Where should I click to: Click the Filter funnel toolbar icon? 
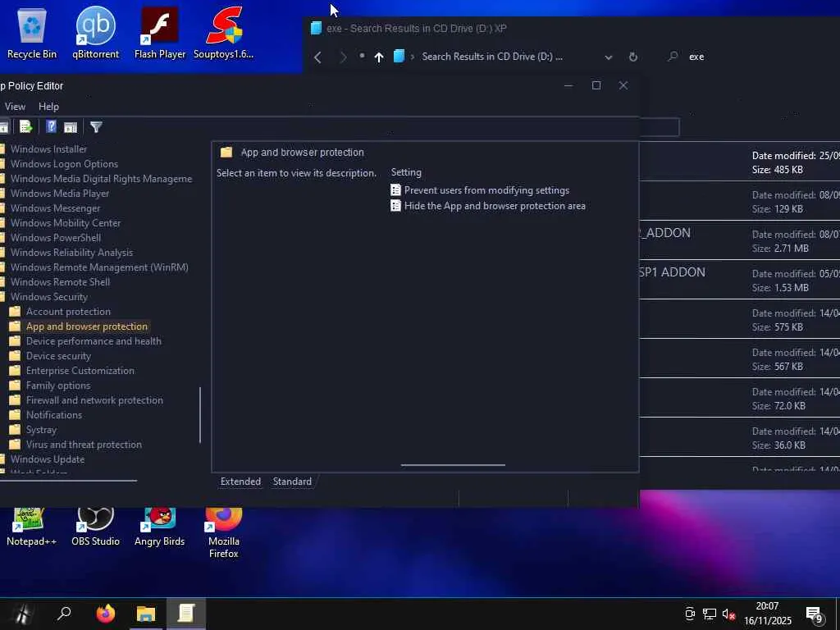click(x=96, y=127)
